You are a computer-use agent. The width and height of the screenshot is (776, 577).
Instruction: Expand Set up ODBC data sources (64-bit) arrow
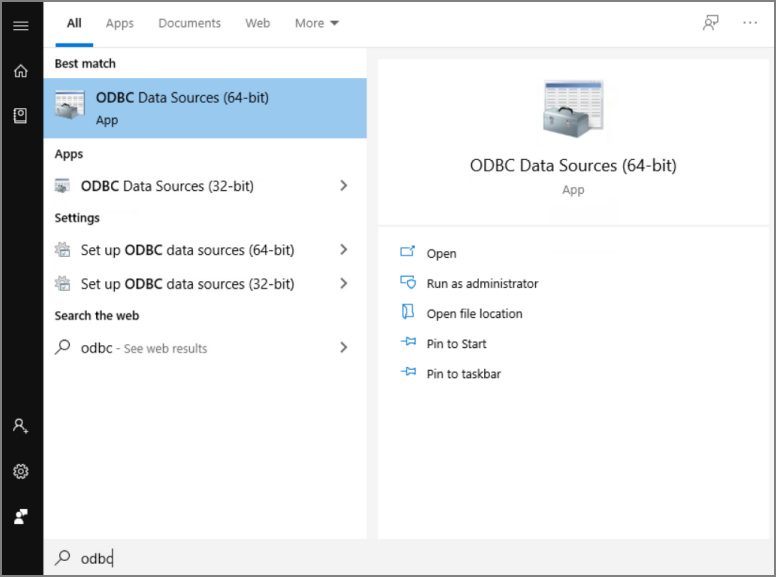(x=344, y=250)
